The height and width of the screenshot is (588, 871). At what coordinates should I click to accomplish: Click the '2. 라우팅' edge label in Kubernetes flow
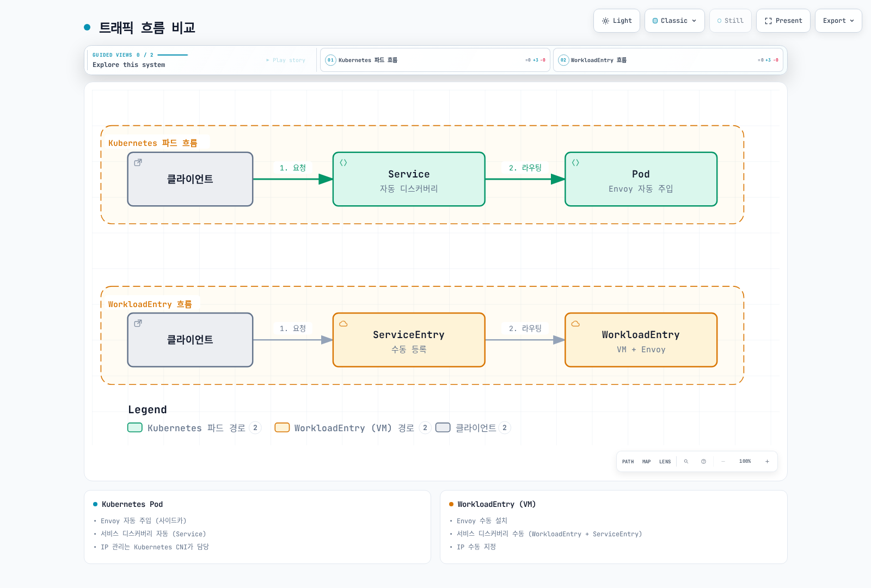pyautogui.click(x=525, y=168)
